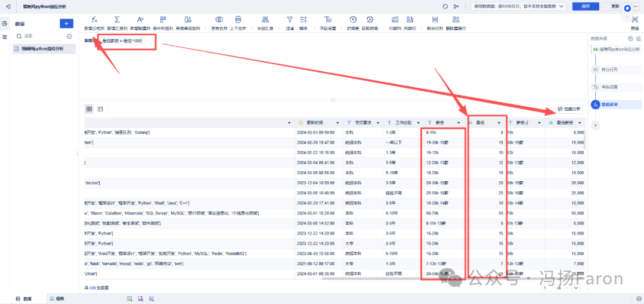Open the 薪资 column dropdown arrow

pos(457,123)
